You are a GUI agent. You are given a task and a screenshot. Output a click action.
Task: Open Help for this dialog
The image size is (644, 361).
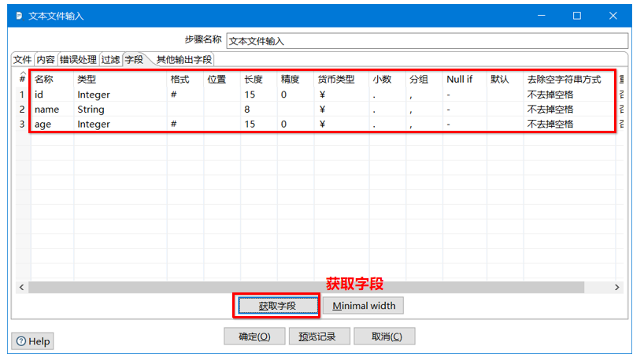tap(32, 341)
